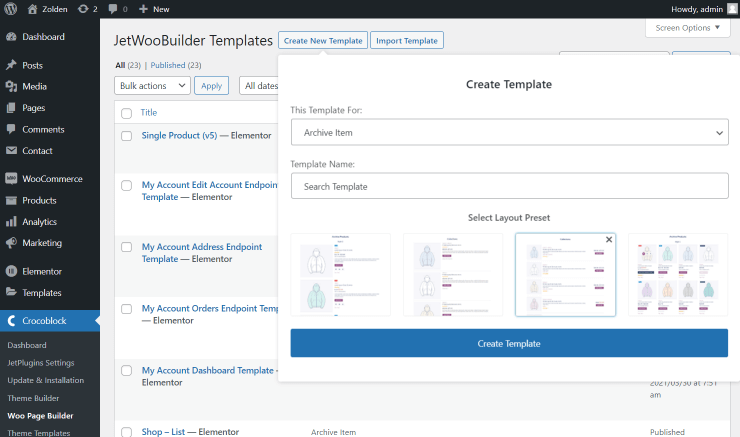Open Woo Page Builder submenu item
Screen dimensions: 740x437
pyautogui.click(x=40, y=416)
